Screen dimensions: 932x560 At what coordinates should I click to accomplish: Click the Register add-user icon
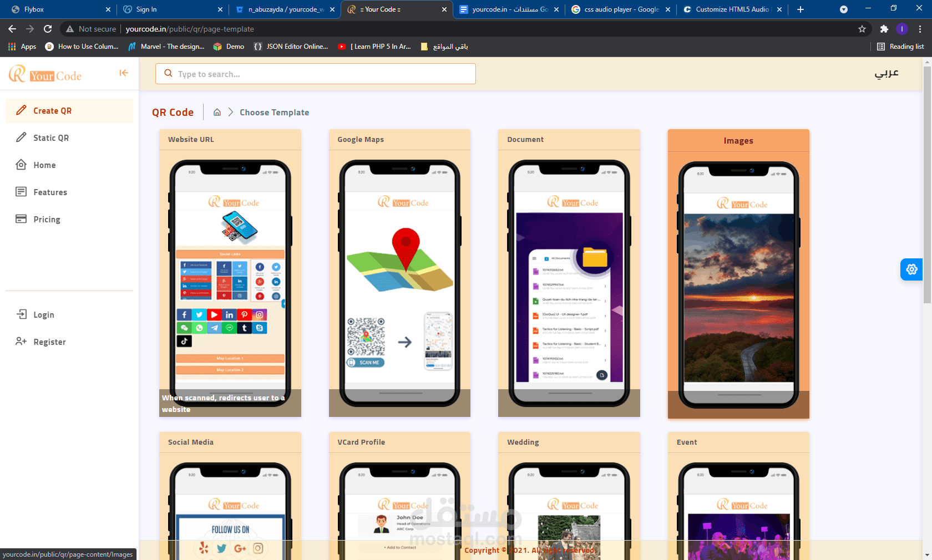(x=21, y=342)
